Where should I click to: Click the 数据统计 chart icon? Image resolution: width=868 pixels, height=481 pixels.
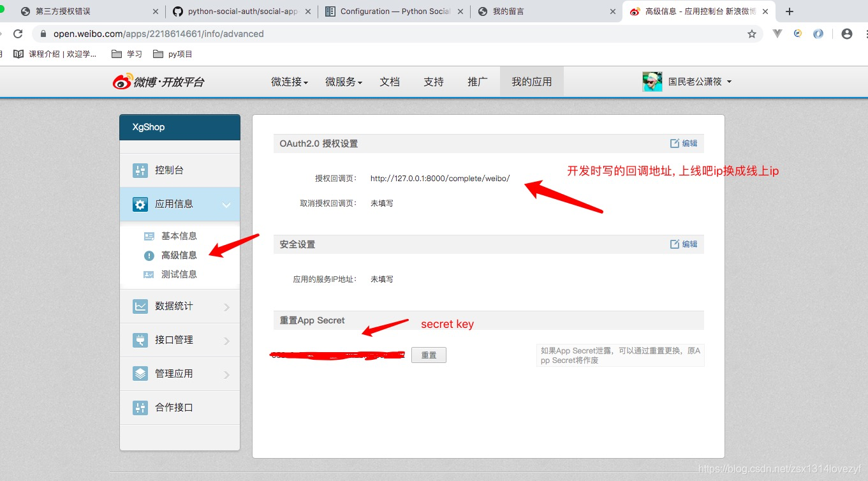tap(140, 306)
